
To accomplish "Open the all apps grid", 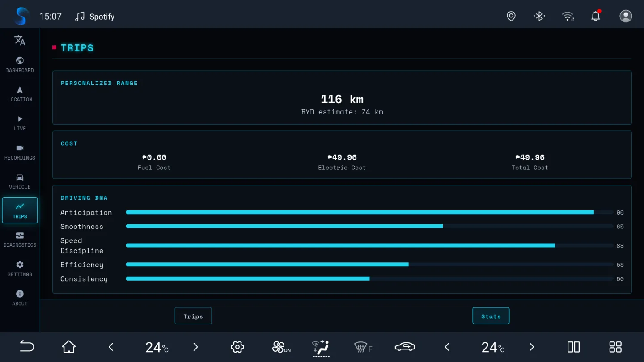I will coord(615,347).
